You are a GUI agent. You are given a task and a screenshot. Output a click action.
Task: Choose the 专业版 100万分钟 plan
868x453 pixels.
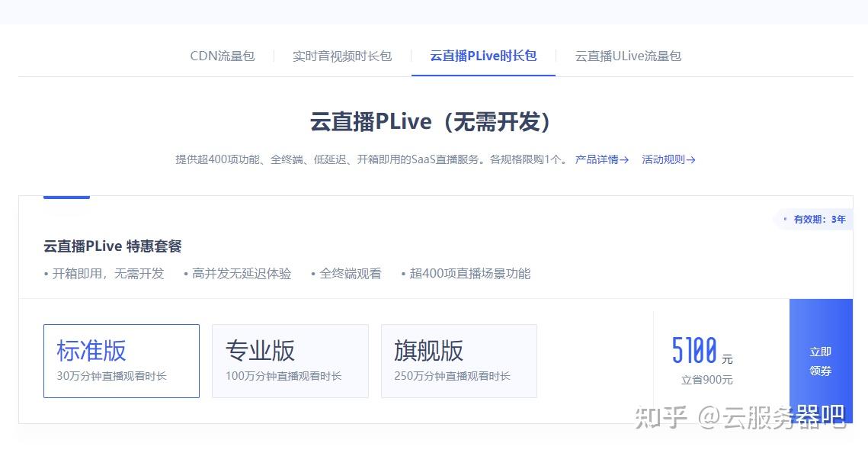(290, 361)
